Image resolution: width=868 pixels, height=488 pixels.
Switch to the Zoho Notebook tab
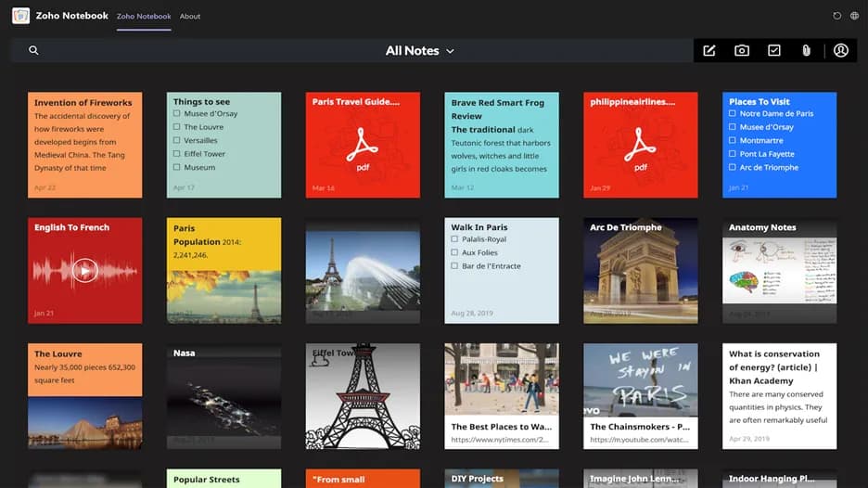[144, 16]
